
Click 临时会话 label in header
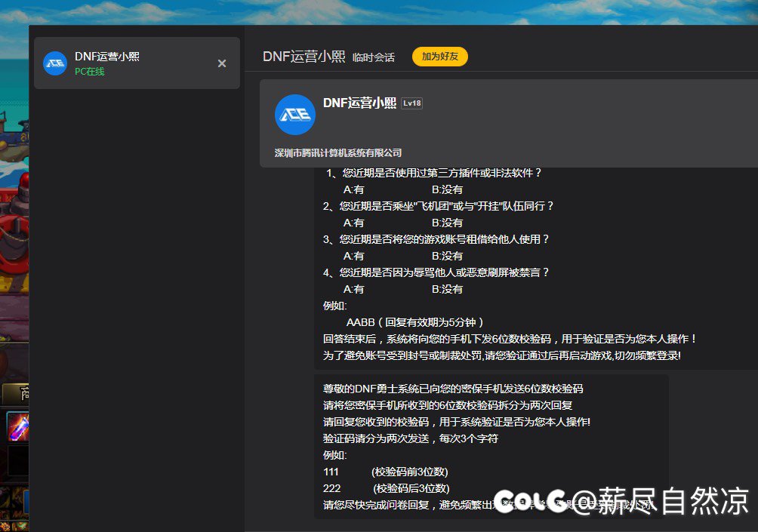coord(374,57)
